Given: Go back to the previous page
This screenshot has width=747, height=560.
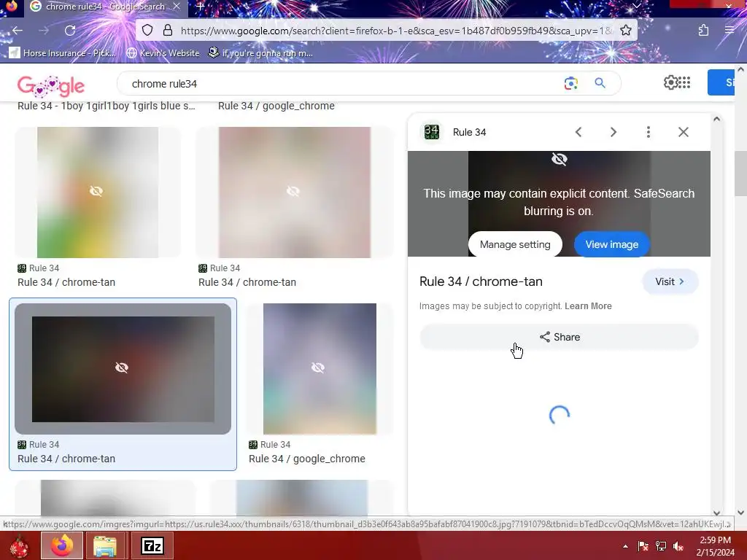Looking at the screenshot, I should [18, 31].
